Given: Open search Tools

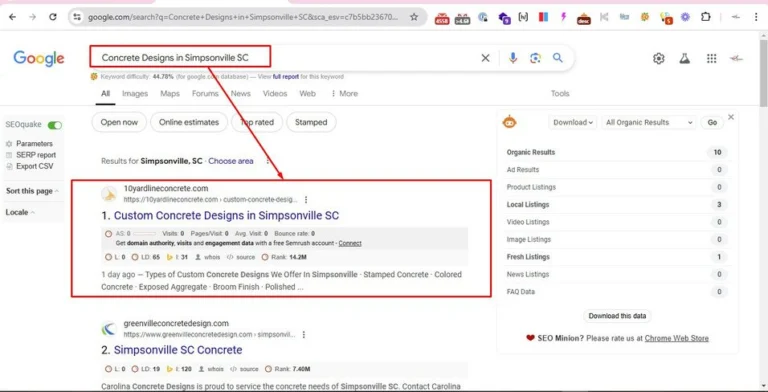Looking at the screenshot, I should point(560,94).
